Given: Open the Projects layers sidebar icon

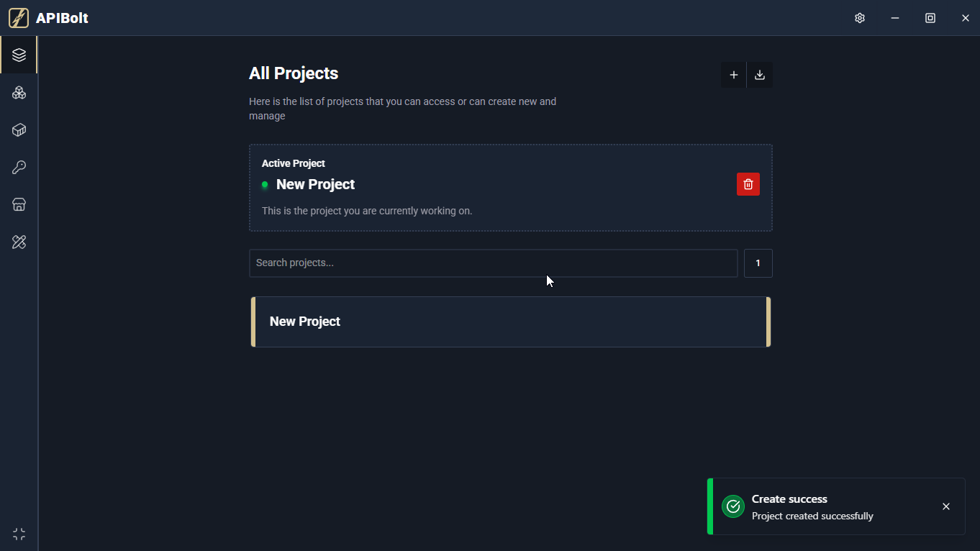Looking at the screenshot, I should [x=19, y=55].
